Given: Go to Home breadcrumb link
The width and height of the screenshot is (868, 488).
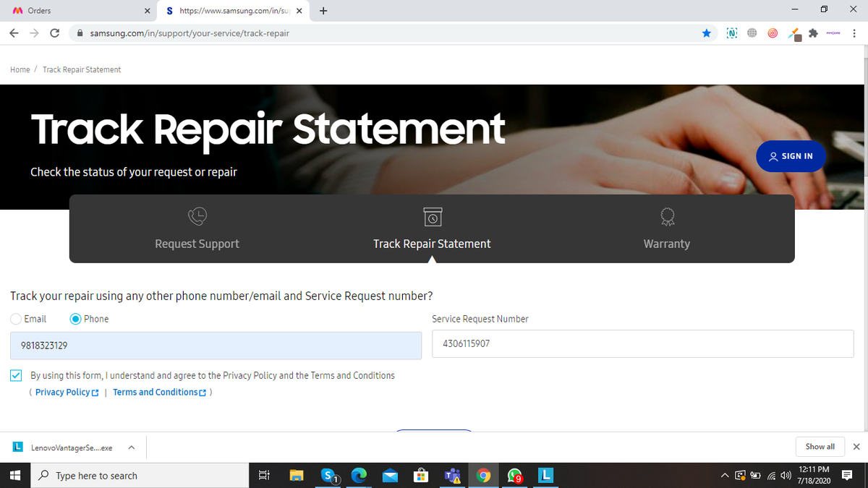Looking at the screenshot, I should click(20, 69).
